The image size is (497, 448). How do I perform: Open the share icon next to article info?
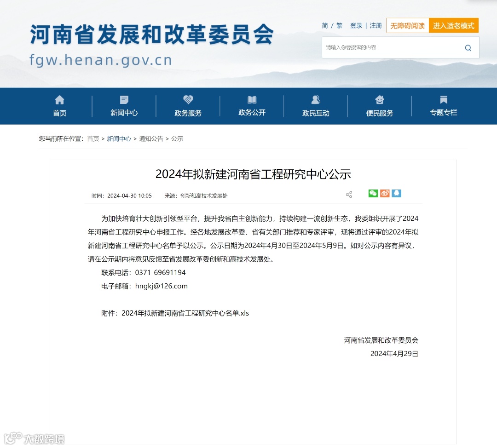tap(349, 194)
